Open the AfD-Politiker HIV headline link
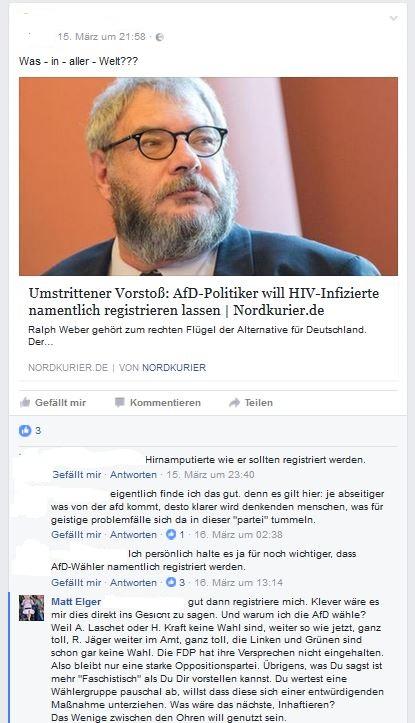The width and height of the screenshot is (415, 723). (204, 302)
